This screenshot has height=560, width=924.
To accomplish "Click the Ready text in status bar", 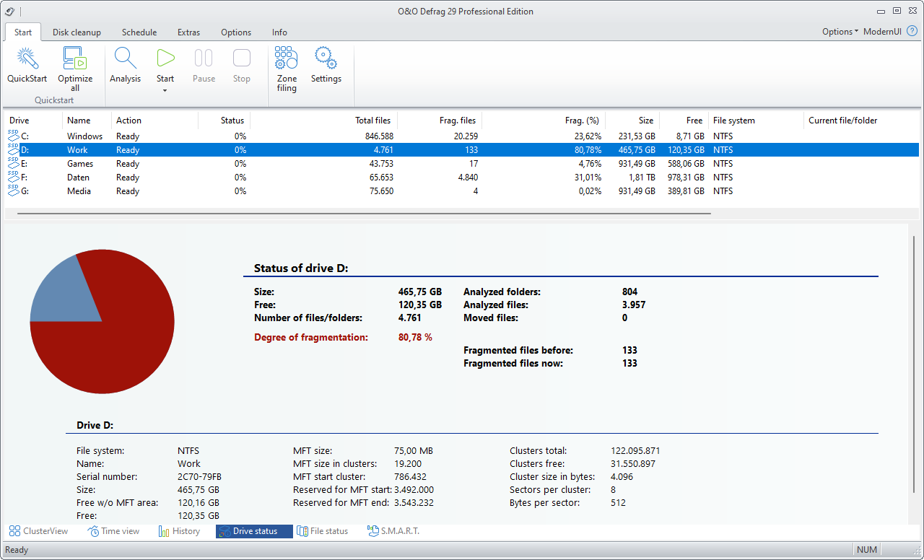I will point(17,550).
